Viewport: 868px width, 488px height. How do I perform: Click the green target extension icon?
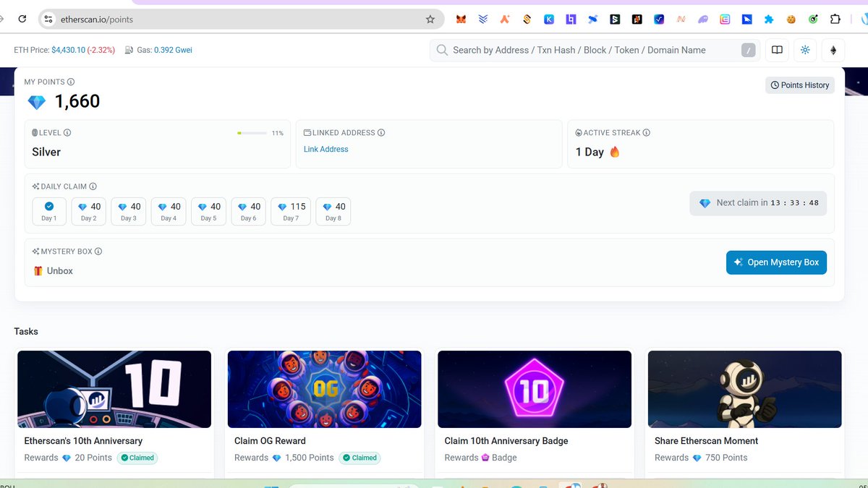[x=813, y=20]
